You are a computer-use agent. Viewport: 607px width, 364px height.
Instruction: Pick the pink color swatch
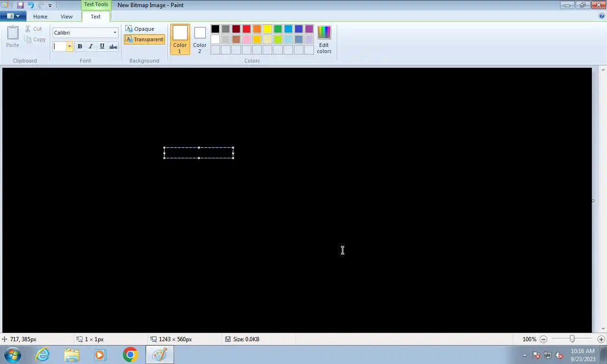click(247, 39)
